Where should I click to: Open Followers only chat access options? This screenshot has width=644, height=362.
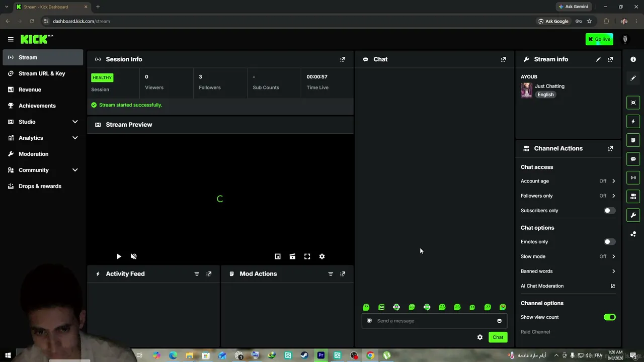coord(568,196)
